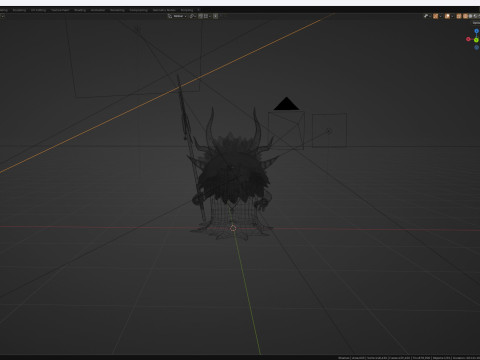
Task: Click the blue Z axis gizmo handle
Action: [x=476, y=31]
